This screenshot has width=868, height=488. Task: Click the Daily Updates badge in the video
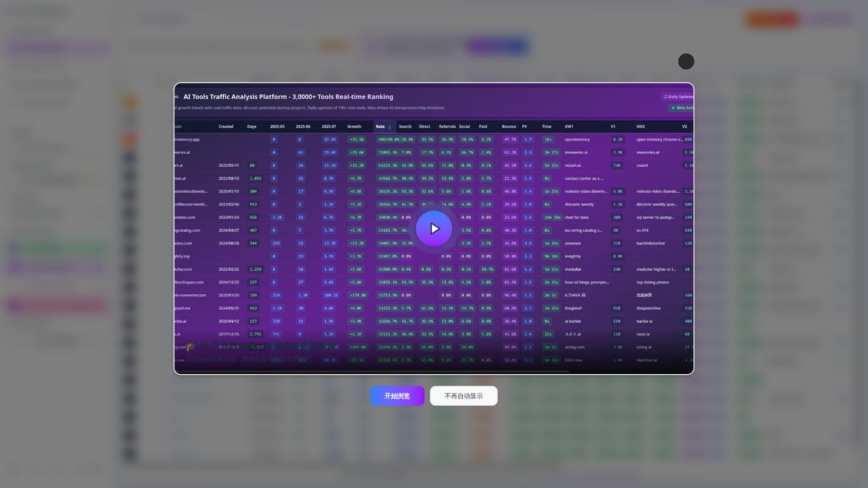pos(677,97)
